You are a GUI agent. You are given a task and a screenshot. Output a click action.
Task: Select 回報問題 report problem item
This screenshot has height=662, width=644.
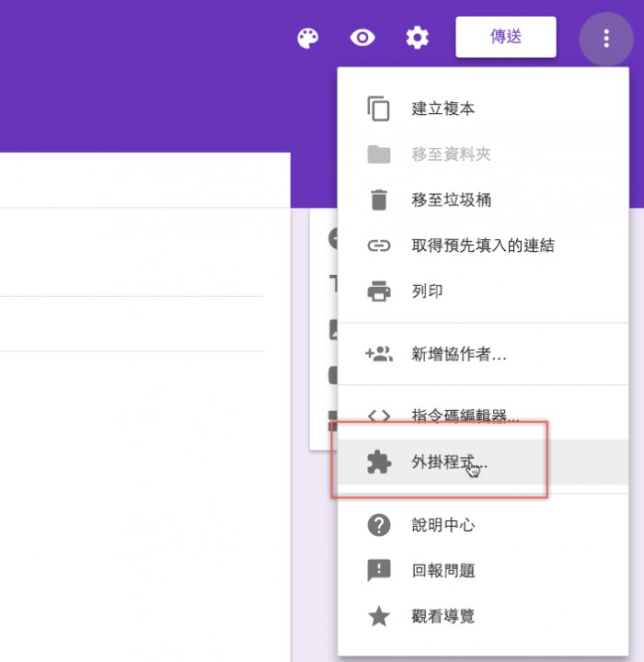443,571
